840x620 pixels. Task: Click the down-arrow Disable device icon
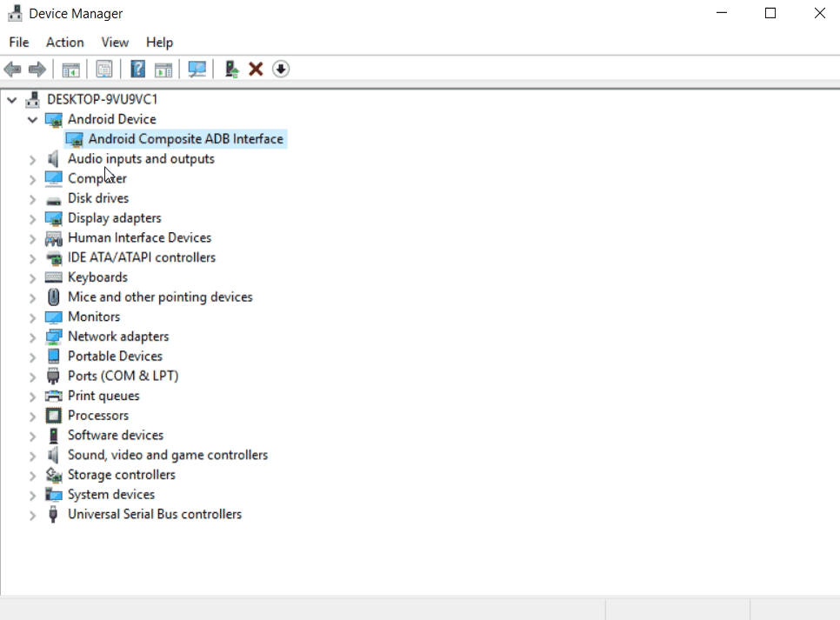point(281,69)
